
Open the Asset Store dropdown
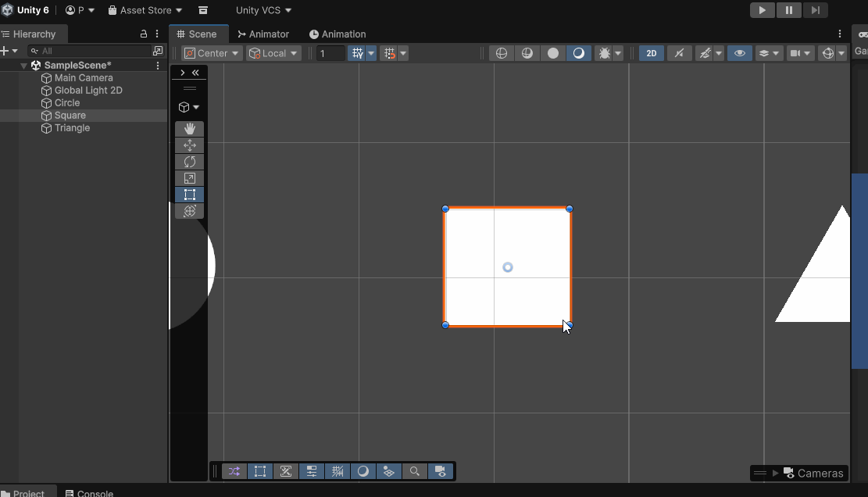(145, 10)
